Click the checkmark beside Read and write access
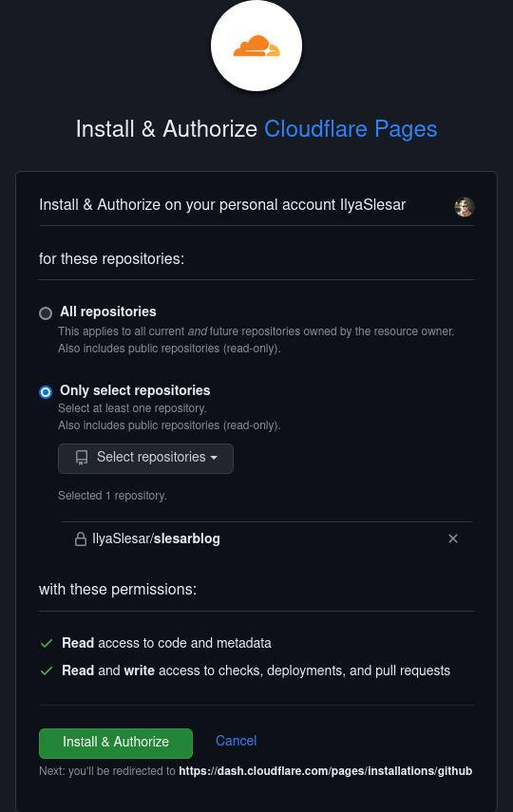This screenshot has width=513, height=812. click(47, 670)
